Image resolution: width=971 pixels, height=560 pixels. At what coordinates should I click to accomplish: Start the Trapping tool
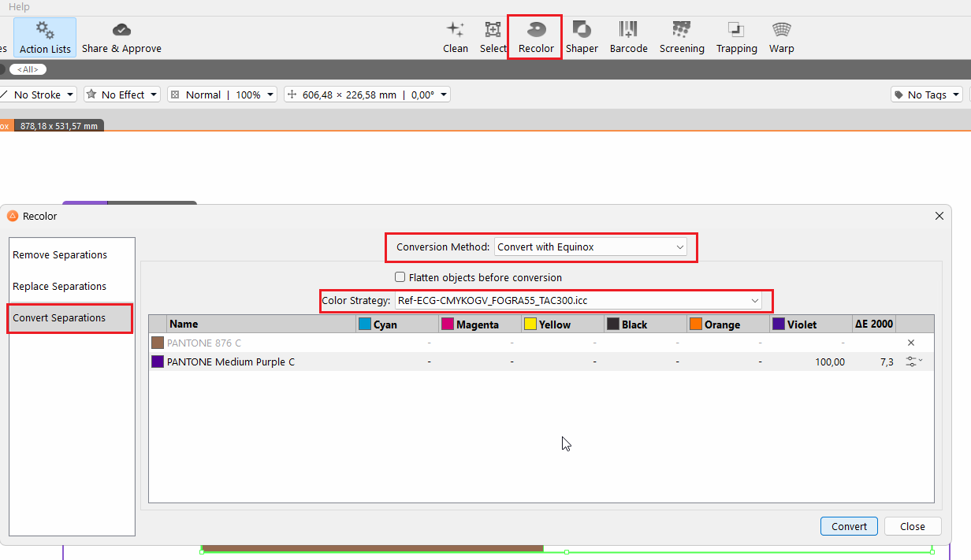click(x=736, y=35)
